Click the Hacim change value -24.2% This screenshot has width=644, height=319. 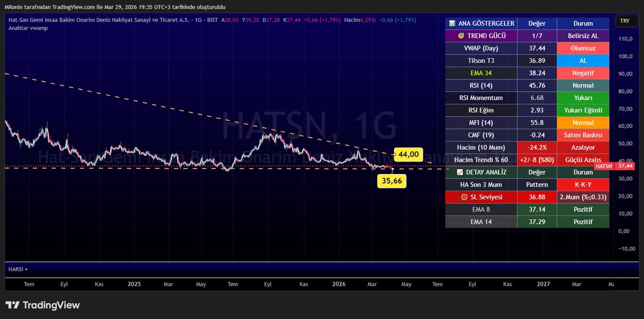click(x=537, y=147)
